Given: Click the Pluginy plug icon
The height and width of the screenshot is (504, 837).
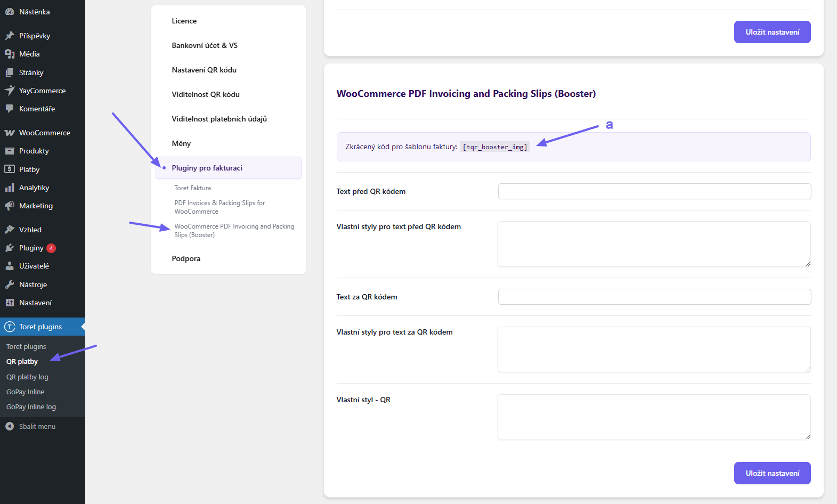Looking at the screenshot, I should 10,248.
